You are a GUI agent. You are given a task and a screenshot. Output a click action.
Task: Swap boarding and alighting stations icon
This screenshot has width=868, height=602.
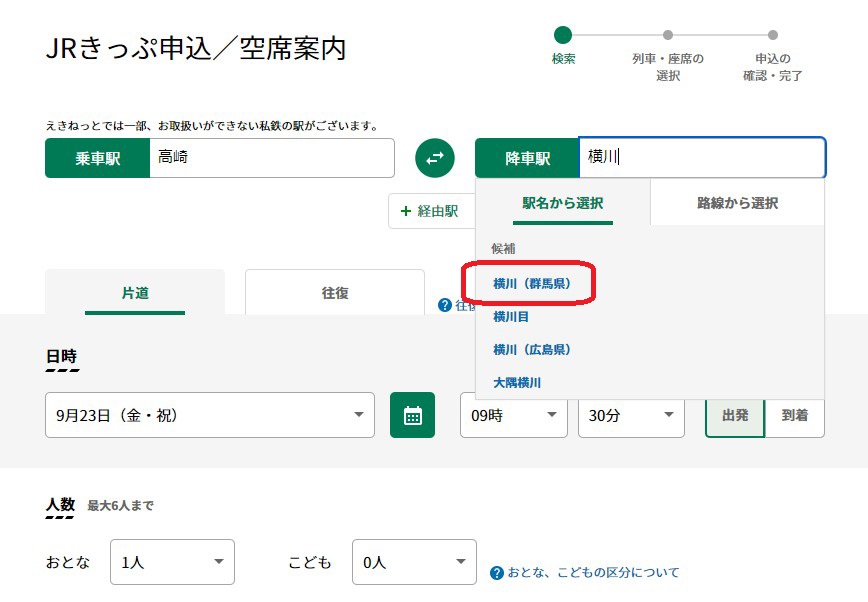tap(435, 158)
